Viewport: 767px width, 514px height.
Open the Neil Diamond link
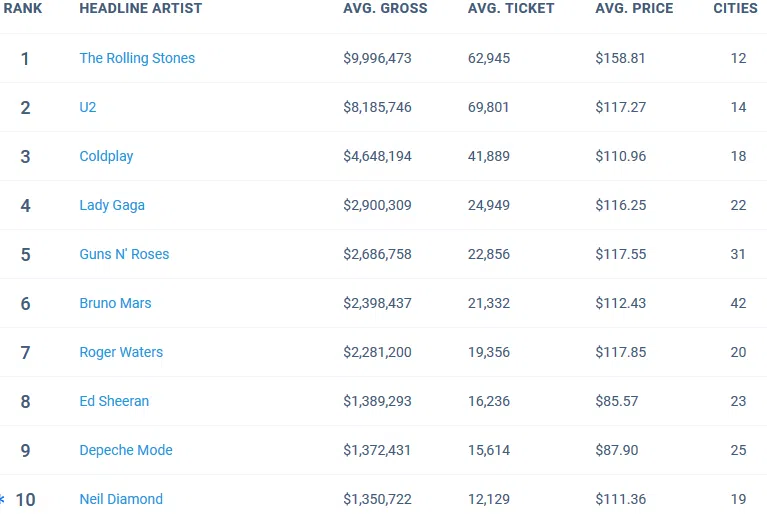pyautogui.click(x=121, y=499)
